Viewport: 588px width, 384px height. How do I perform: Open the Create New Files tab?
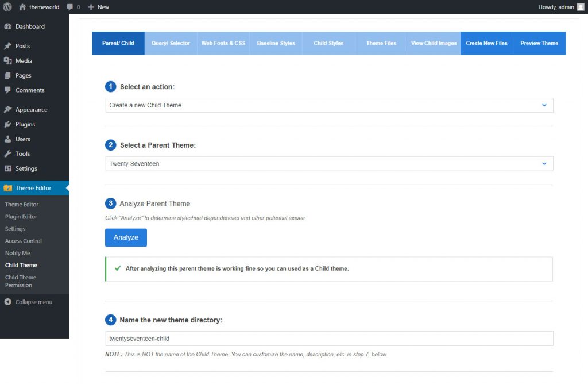(486, 43)
